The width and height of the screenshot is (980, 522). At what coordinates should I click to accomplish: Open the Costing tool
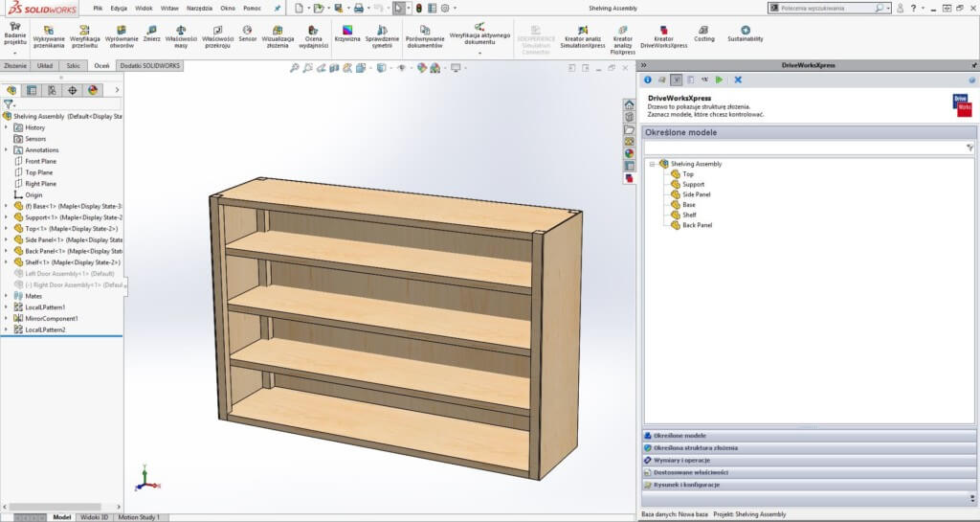(x=703, y=34)
